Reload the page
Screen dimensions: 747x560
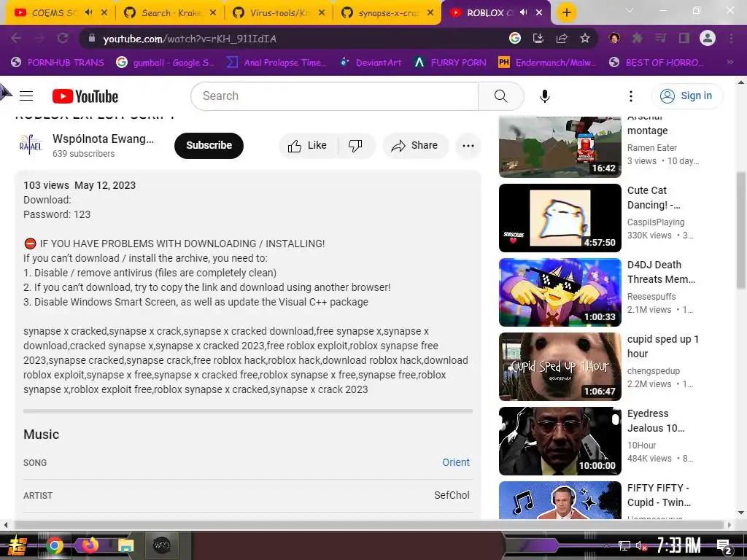(63, 39)
